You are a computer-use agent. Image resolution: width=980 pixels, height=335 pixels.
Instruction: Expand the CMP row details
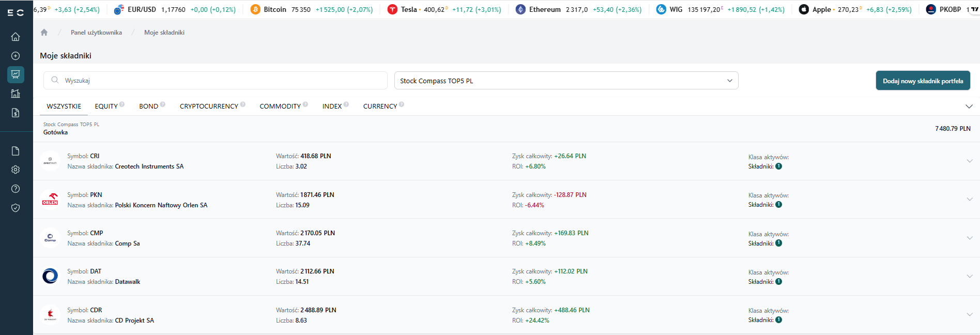[970, 238]
